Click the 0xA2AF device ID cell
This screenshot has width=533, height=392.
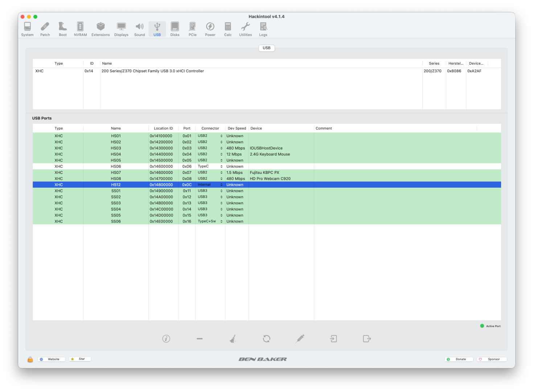pos(474,71)
